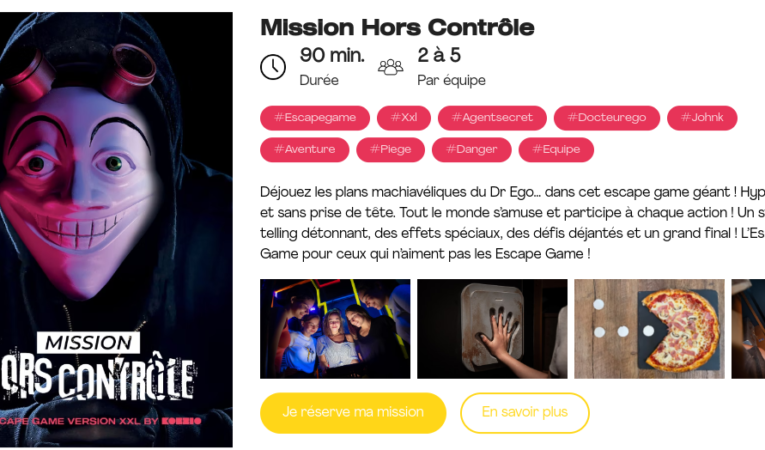Image resolution: width=765 pixels, height=450 pixels.
Task: Open the group-of-players photo thumbnail
Action: 335,328
